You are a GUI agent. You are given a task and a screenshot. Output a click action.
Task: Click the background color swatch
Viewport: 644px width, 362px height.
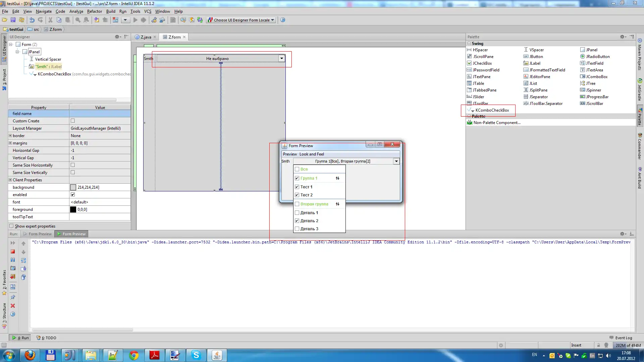[73, 187]
